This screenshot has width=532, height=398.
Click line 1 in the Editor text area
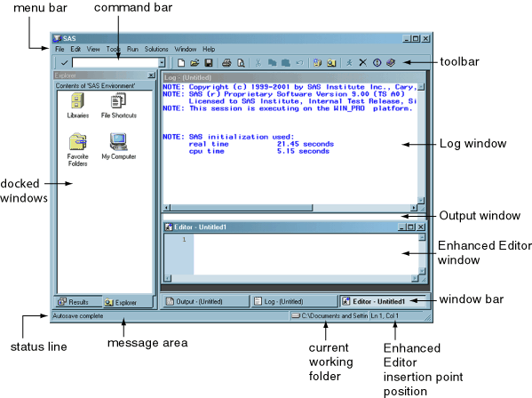pyautogui.click(x=306, y=240)
